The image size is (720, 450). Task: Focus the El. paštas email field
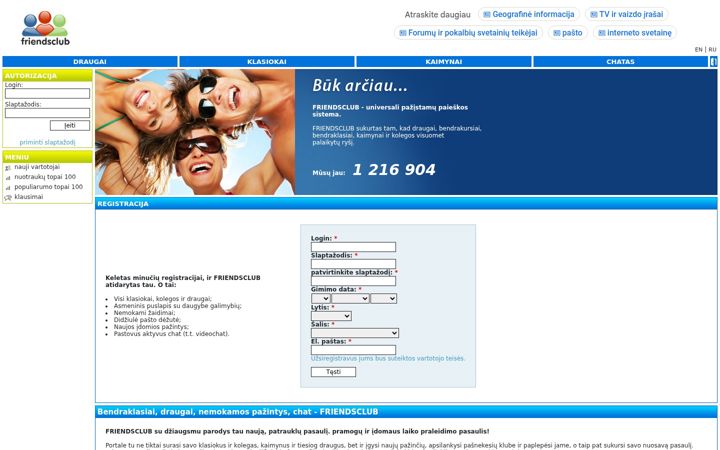tap(353, 350)
